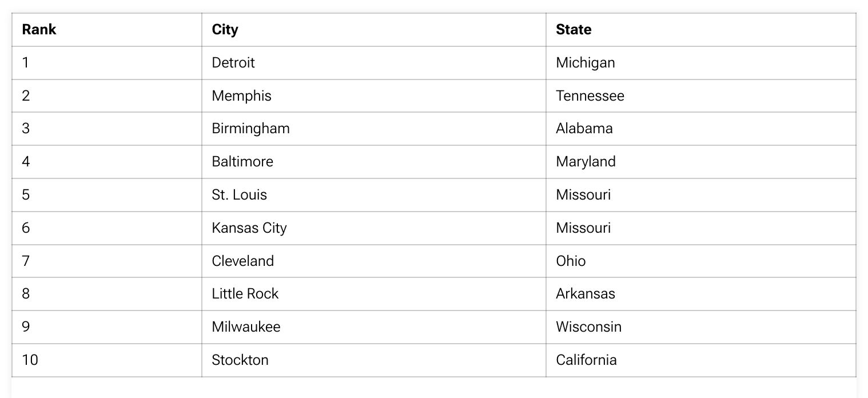Select the Detroit city cell
Image resolution: width=868 pixels, height=398 pixels.
coord(233,62)
